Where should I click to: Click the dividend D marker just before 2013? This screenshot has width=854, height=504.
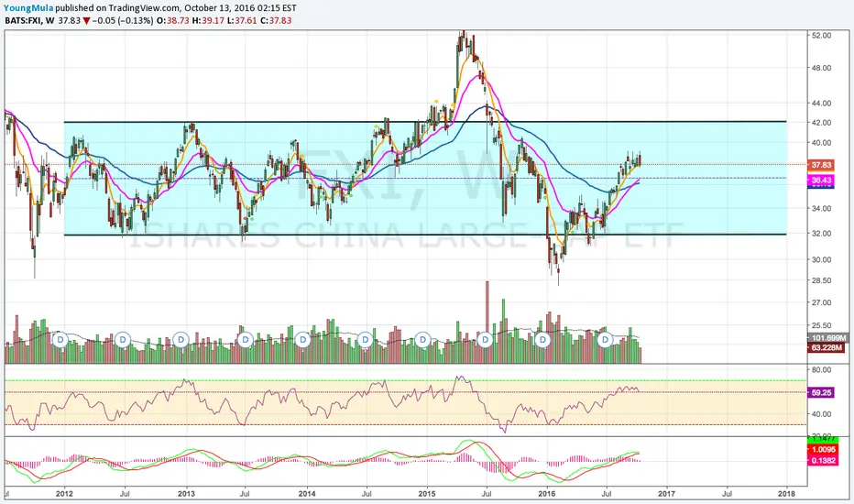(x=181, y=340)
